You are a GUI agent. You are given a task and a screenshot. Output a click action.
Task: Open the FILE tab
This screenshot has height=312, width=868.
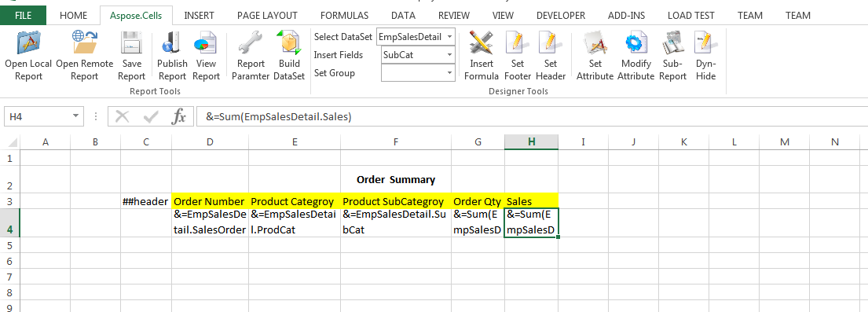pos(24,16)
